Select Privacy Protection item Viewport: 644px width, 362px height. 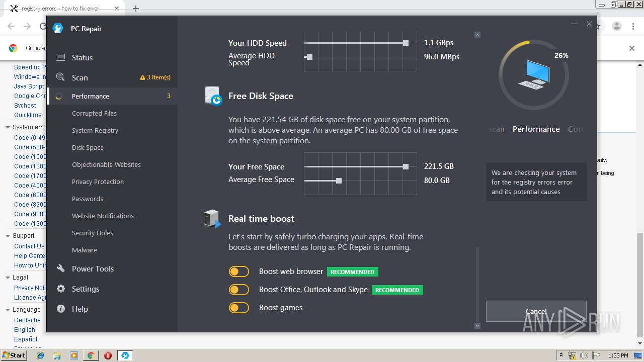coord(98,182)
